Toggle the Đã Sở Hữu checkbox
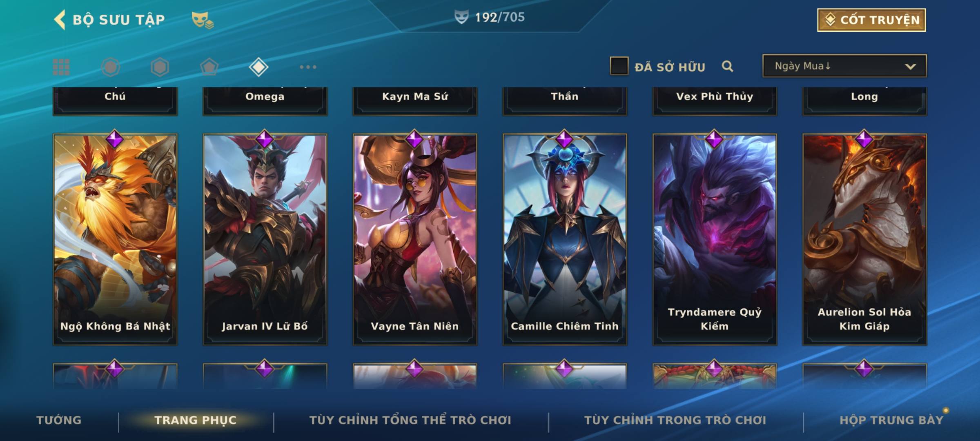Viewport: 980px width, 441px height. click(619, 66)
